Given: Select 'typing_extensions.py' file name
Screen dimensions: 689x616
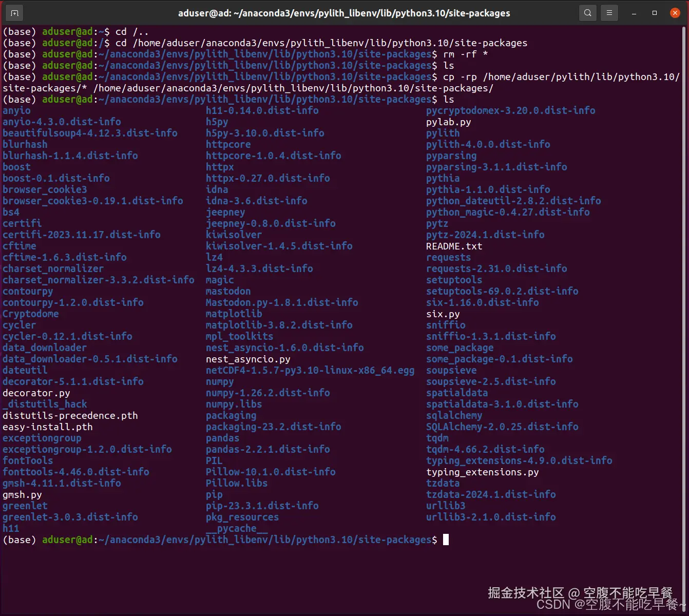Looking at the screenshot, I should tap(483, 472).
